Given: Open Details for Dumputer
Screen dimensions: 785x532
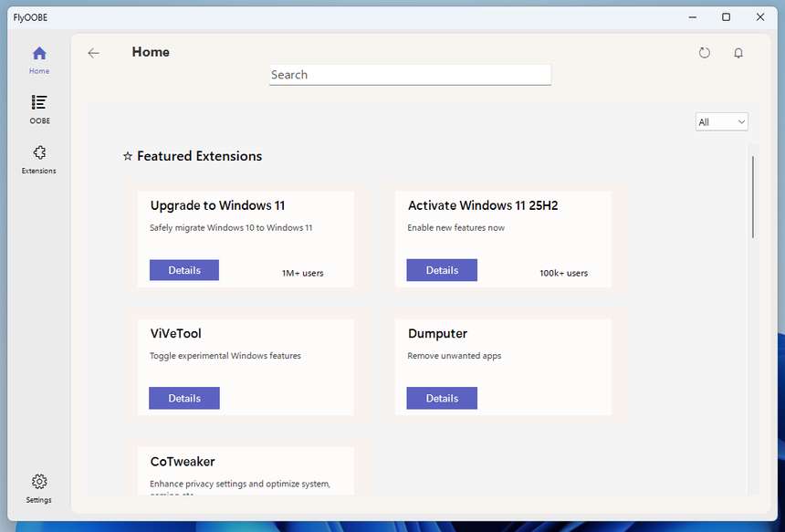Looking at the screenshot, I should (x=442, y=398).
